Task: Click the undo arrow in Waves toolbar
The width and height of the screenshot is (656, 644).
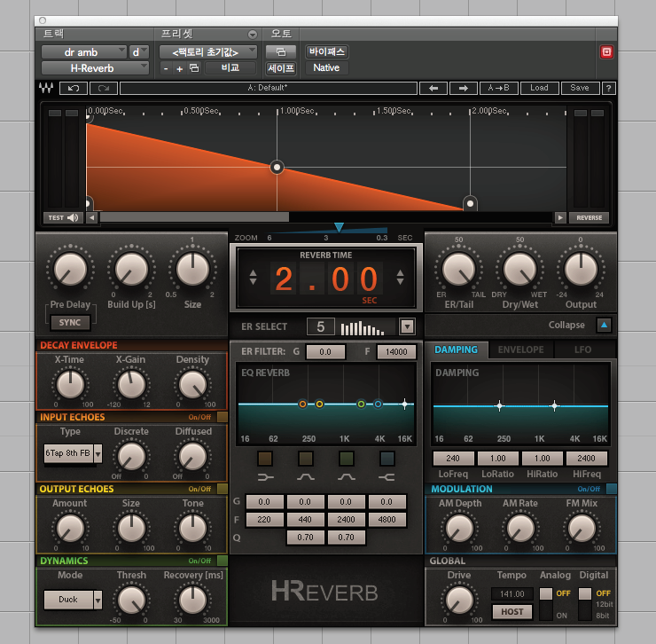Action: click(x=73, y=88)
